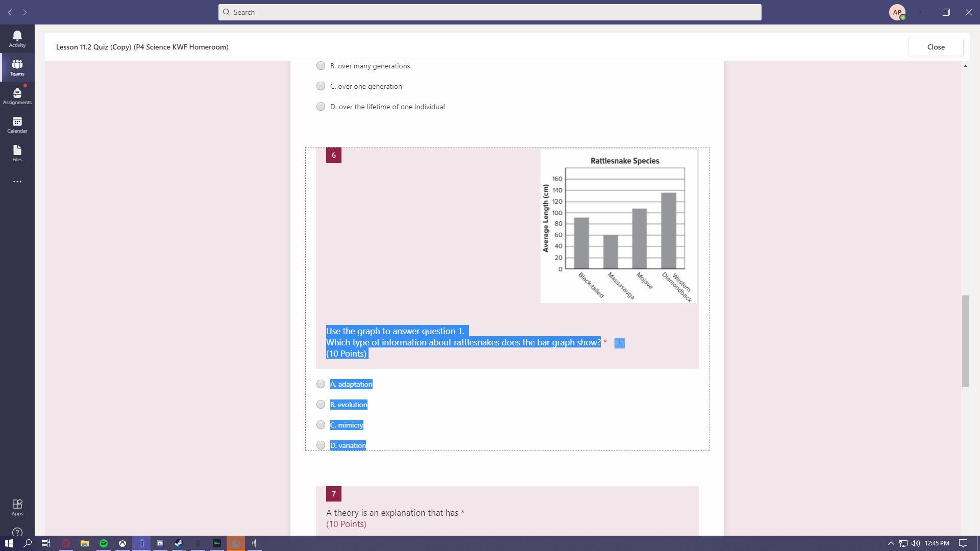Screen dimensions: 980x551
Task: Click the Close quiz button
Action: 936,47
